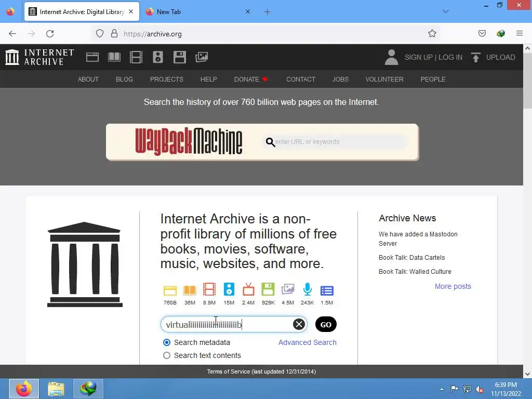
Task: Reload the current page
Action: [50, 33]
